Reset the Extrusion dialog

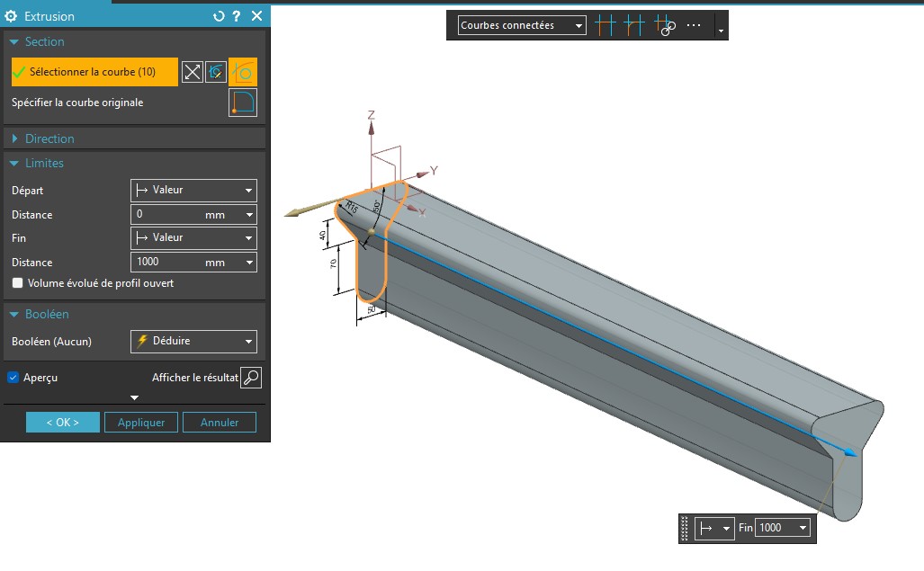point(219,16)
